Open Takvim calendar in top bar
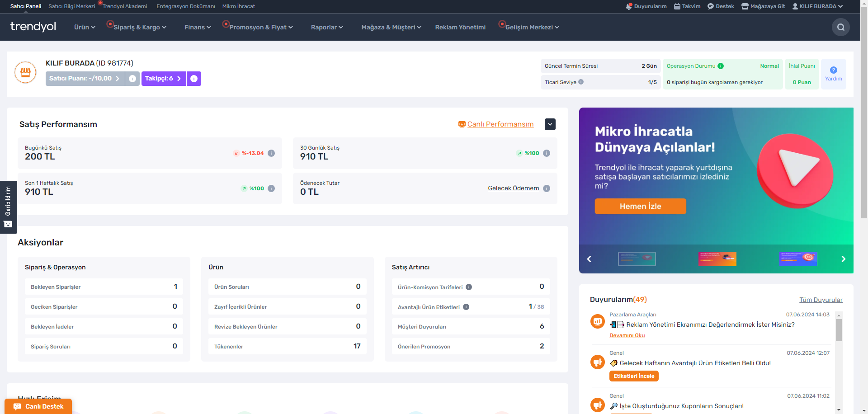 [687, 6]
